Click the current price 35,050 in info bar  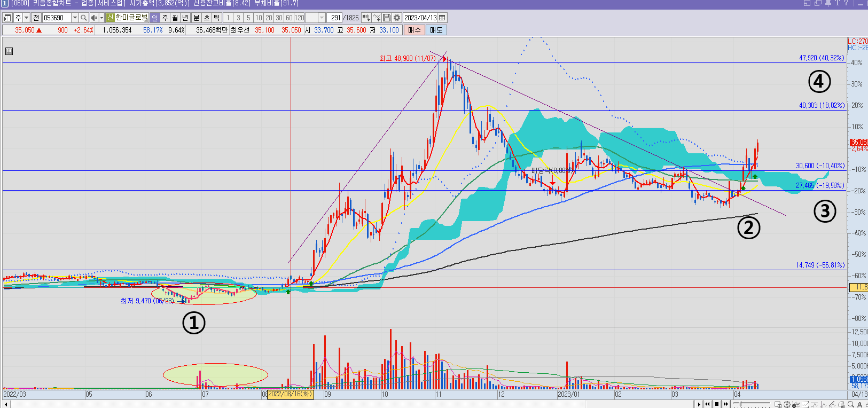[x=25, y=30]
